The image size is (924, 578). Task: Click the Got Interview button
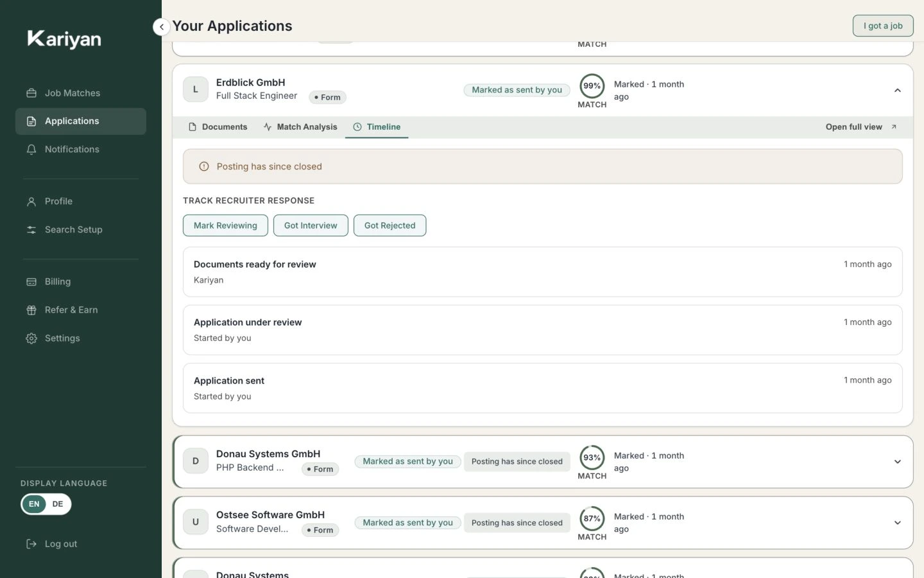tap(311, 225)
